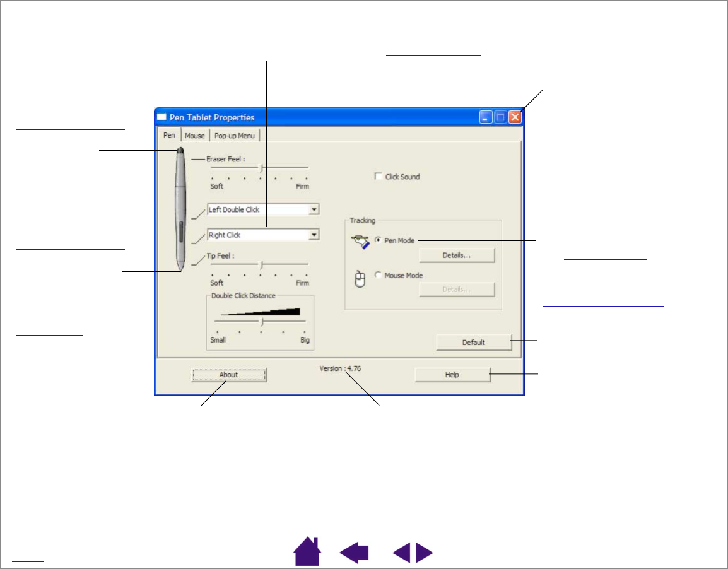This screenshot has height=569, width=728.
Task: Go to the previous page triangle
Action: click(x=402, y=553)
